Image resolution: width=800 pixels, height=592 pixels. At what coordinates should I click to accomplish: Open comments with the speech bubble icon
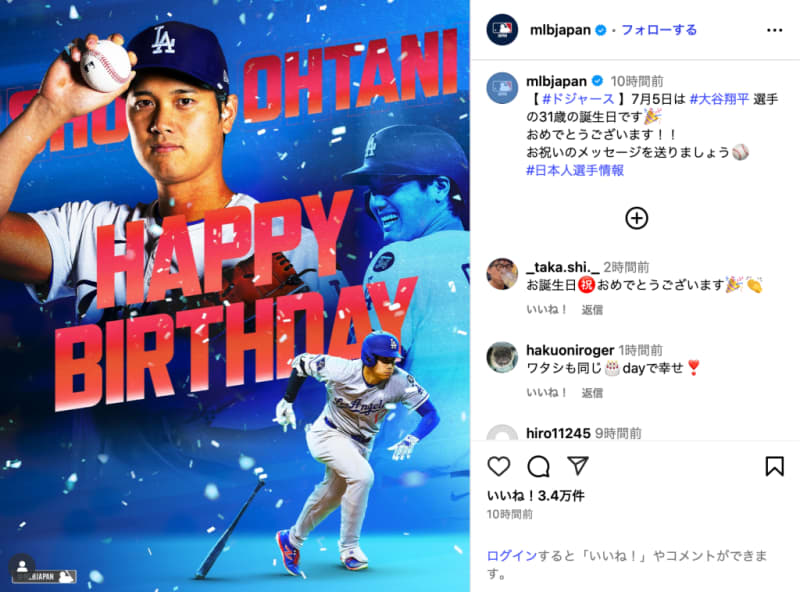click(x=538, y=466)
